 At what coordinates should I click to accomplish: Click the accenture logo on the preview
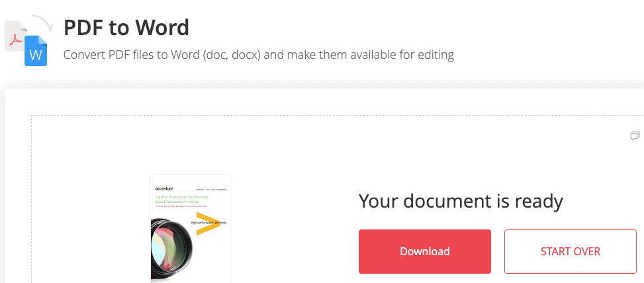click(x=164, y=188)
